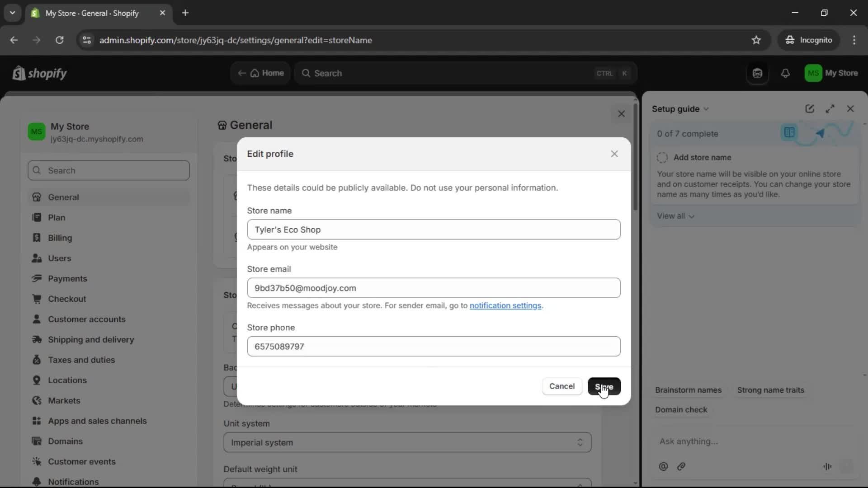Open Setup guide in new window icon

[809, 108]
